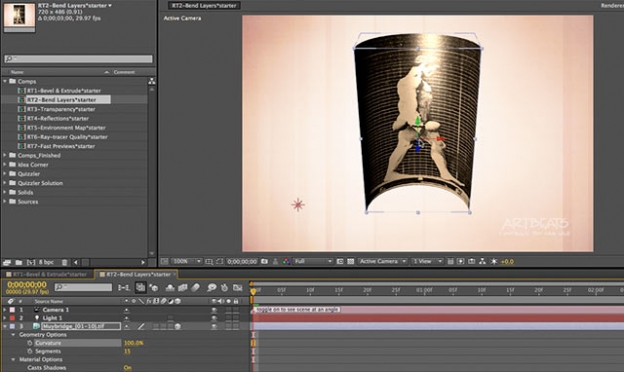Open timeline panel from viewer footer
This screenshot has width=624, height=372.
(472, 261)
